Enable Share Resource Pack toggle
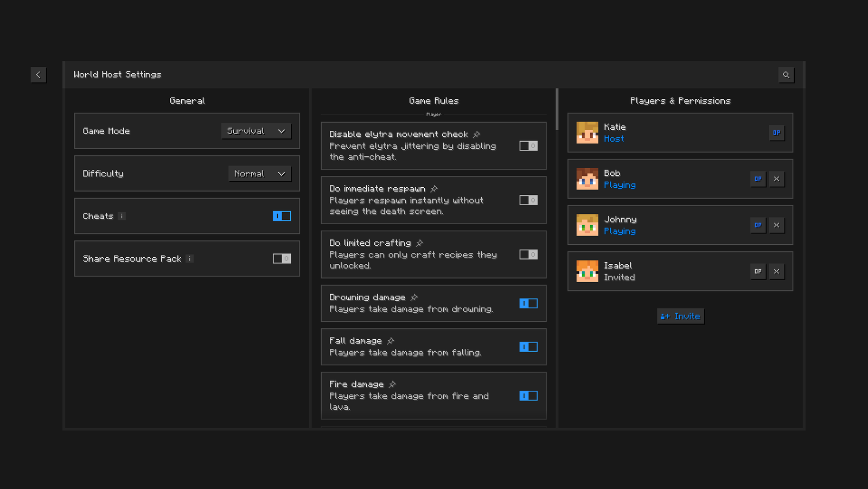This screenshot has height=489, width=868. [x=282, y=259]
